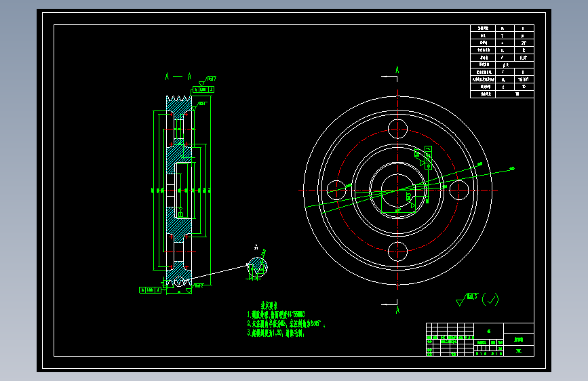Click the "A — A" section view label
This screenshot has height=381, width=588.
pyautogui.click(x=178, y=77)
